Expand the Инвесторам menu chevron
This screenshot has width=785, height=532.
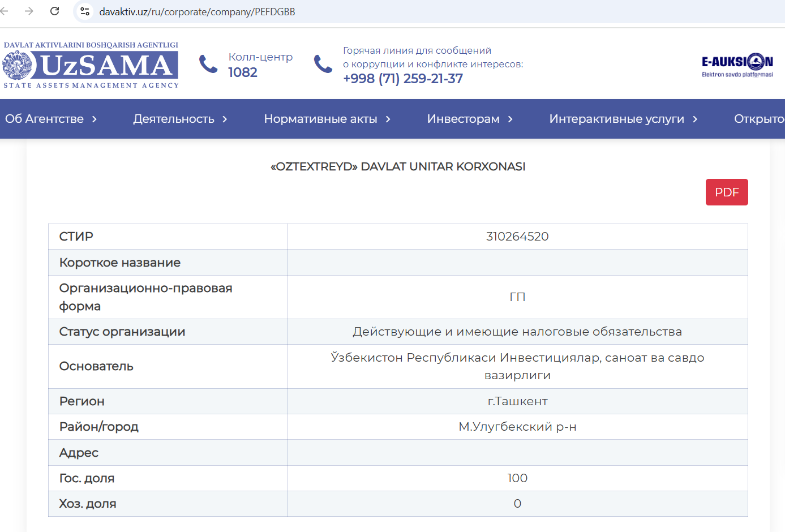click(511, 119)
